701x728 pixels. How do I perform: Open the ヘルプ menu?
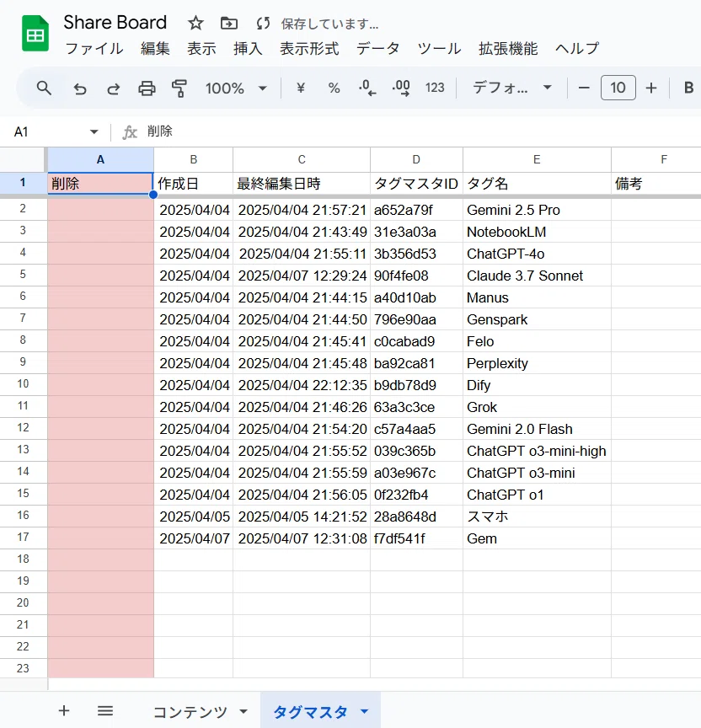tap(577, 48)
